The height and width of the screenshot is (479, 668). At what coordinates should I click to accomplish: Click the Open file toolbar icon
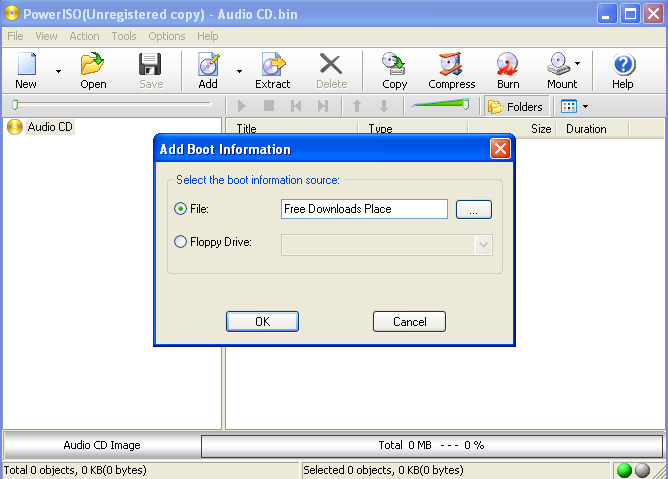point(93,70)
